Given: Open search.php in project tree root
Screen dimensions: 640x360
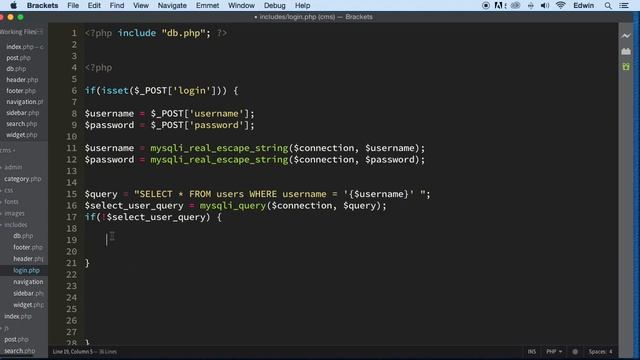Looking at the screenshot, I should (x=20, y=351).
